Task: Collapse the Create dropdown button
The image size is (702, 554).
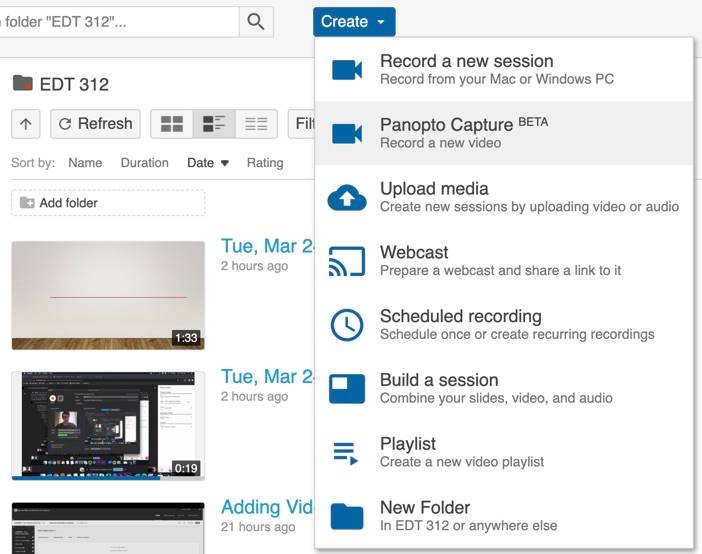Action: point(353,22)
